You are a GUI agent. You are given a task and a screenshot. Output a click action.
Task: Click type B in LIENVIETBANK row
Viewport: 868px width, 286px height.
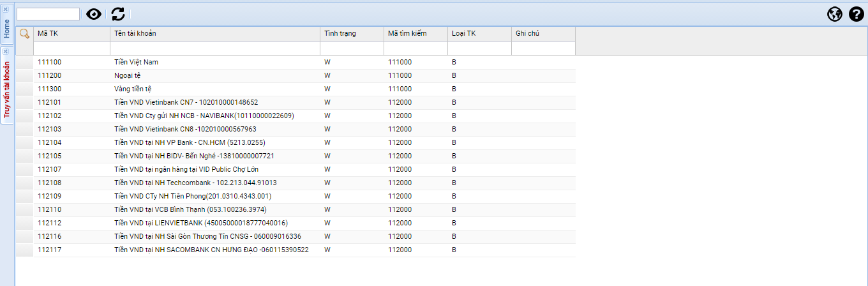[x=454, y=223]
